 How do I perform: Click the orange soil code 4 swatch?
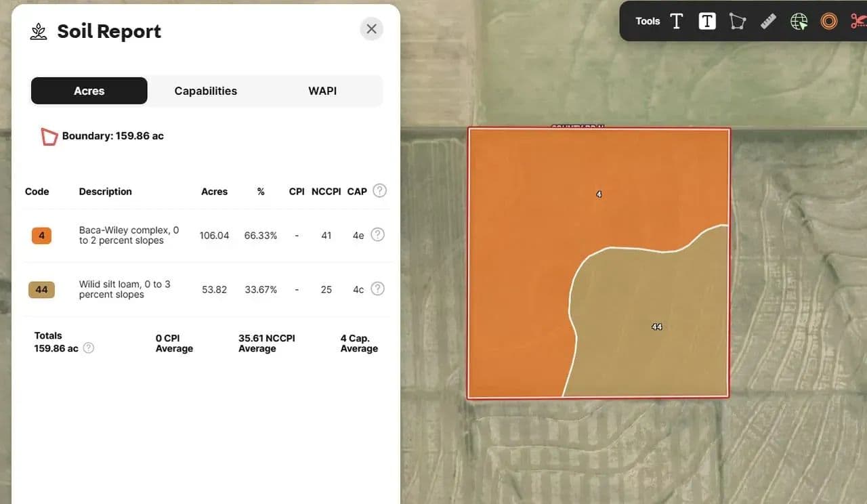(x=41, y=236)
